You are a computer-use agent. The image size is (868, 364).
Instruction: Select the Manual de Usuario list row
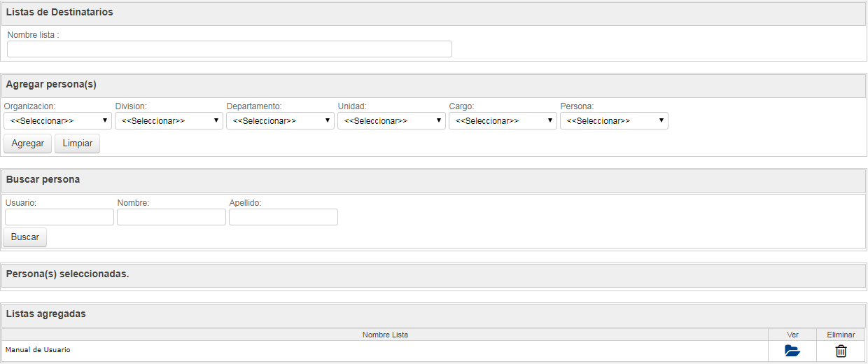[433, 351]
